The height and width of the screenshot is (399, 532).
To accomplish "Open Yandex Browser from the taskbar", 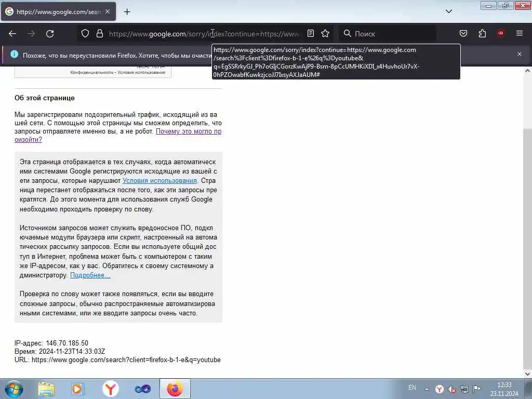I will [x=110, y=389].
